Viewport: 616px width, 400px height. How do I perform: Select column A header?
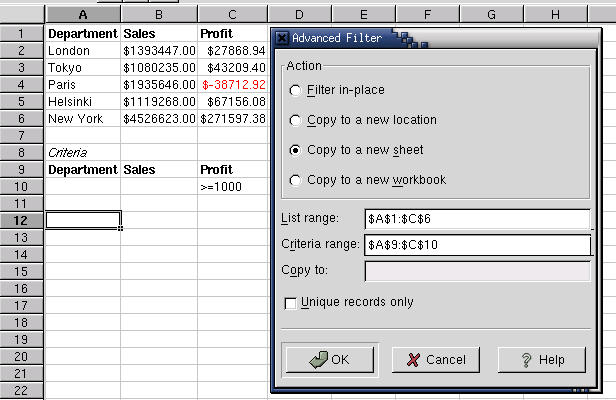coord(83,15)
